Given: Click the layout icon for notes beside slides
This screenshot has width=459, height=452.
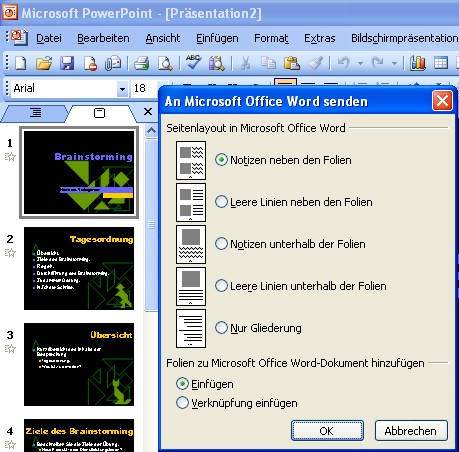Looking at the screenshot, I should [x=191, y=160].
